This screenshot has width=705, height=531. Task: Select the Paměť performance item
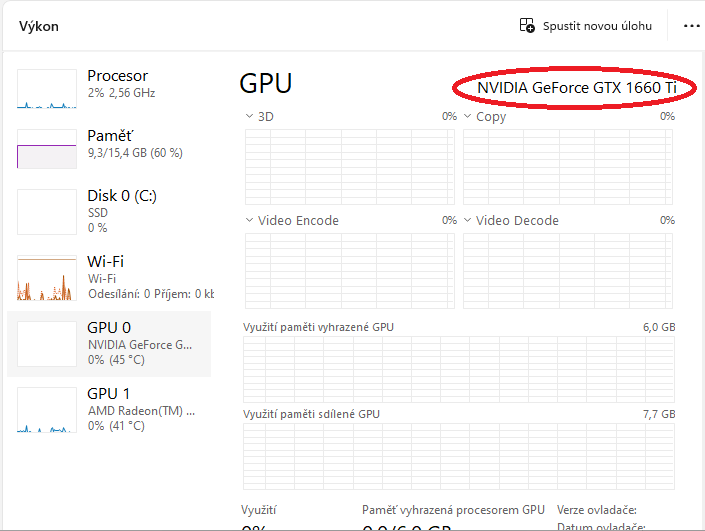click(x=109, y=147)
